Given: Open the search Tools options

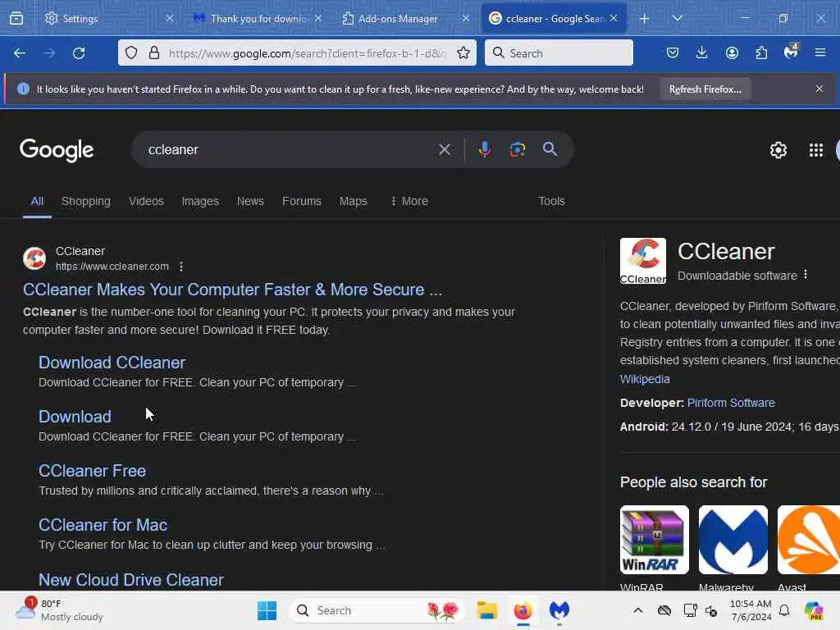Looking at the screenshot, I should point(551,201).
